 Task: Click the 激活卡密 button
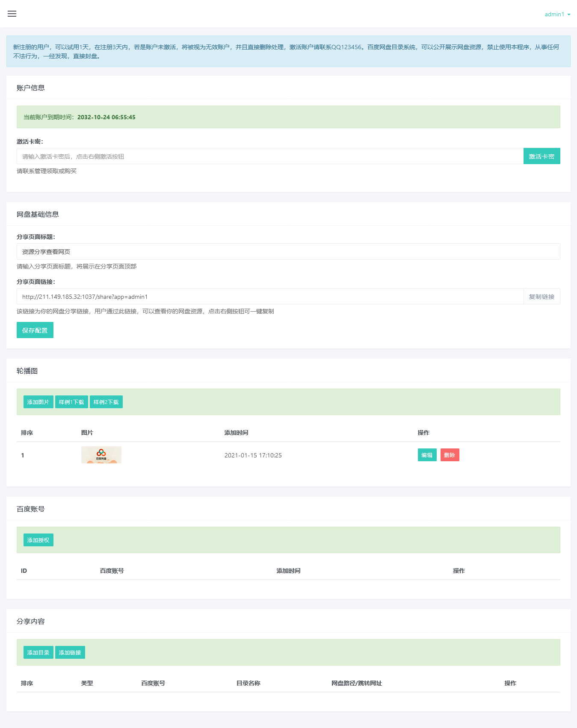click(x=541, y=156)
